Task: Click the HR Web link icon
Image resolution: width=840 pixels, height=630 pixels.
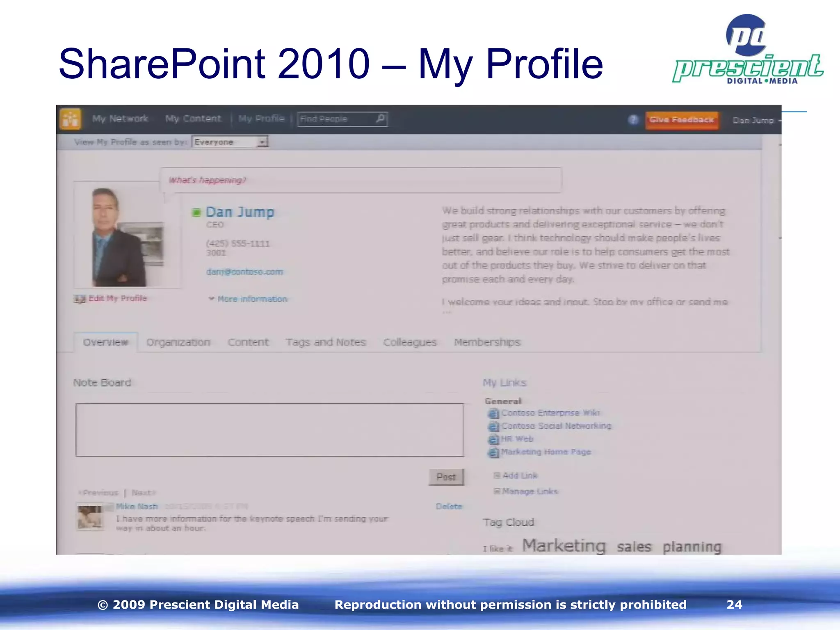Action: click(x=493, y=440)
